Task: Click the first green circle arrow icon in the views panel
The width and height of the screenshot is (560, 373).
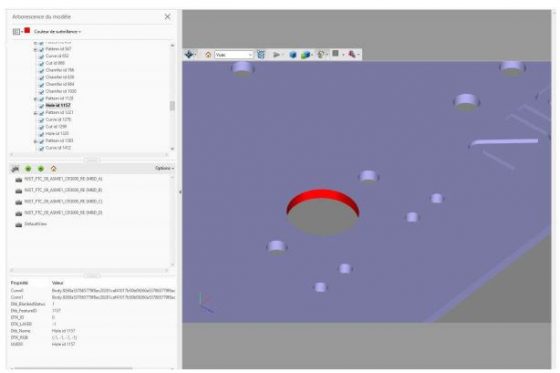Action: pyautogui.click(x=28, y=168)
